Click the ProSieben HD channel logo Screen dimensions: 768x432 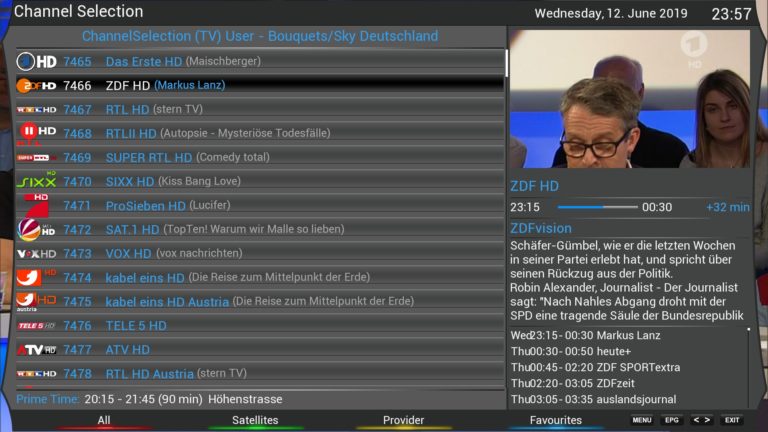point(36,205)
